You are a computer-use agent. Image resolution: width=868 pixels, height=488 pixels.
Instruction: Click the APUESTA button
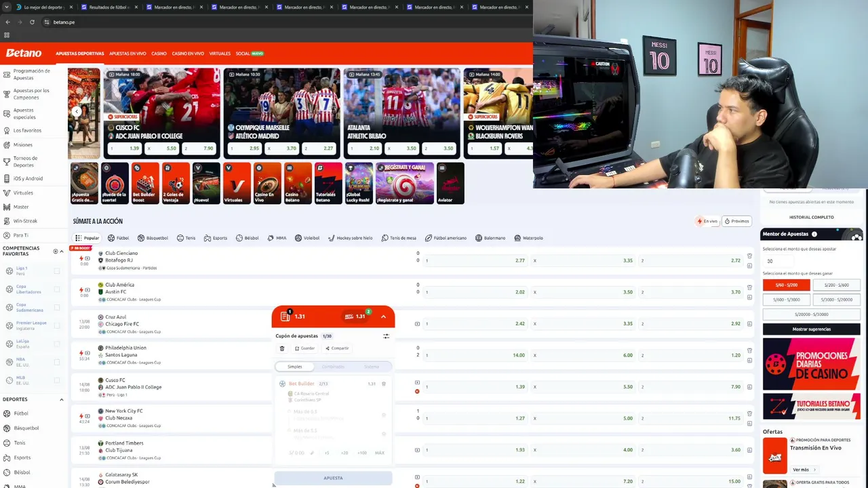pyautogui.click(x=333, y=478)
